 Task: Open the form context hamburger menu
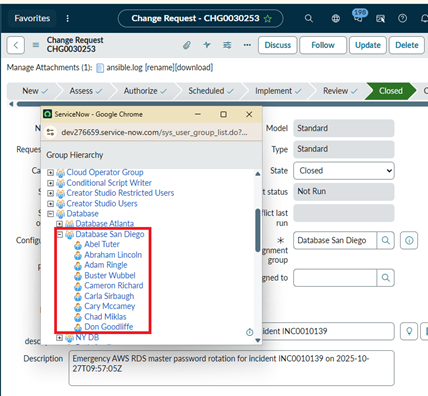coord(36,45)
